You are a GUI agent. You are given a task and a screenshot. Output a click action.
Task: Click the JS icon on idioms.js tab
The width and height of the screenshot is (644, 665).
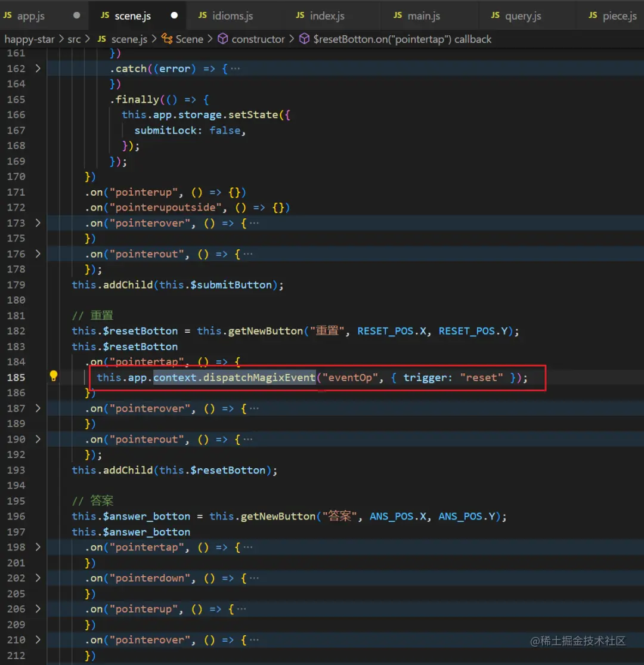tap(203, 16)
